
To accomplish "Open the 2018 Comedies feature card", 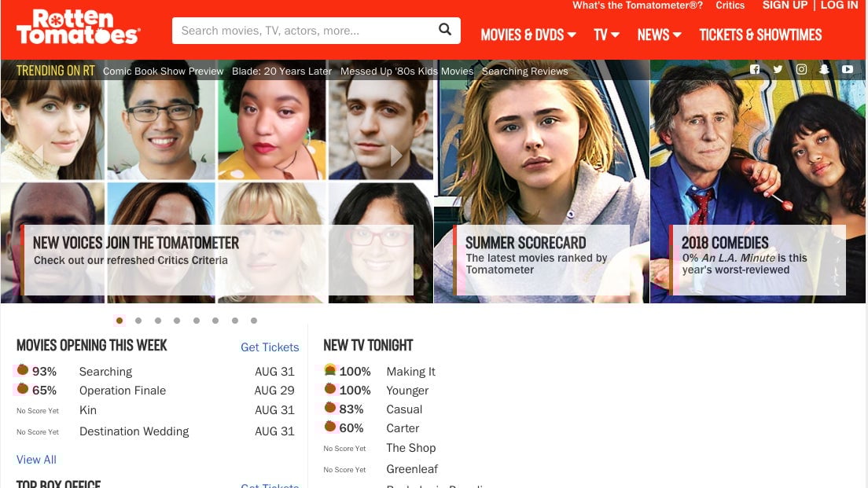I will click(x=757, y=260).
